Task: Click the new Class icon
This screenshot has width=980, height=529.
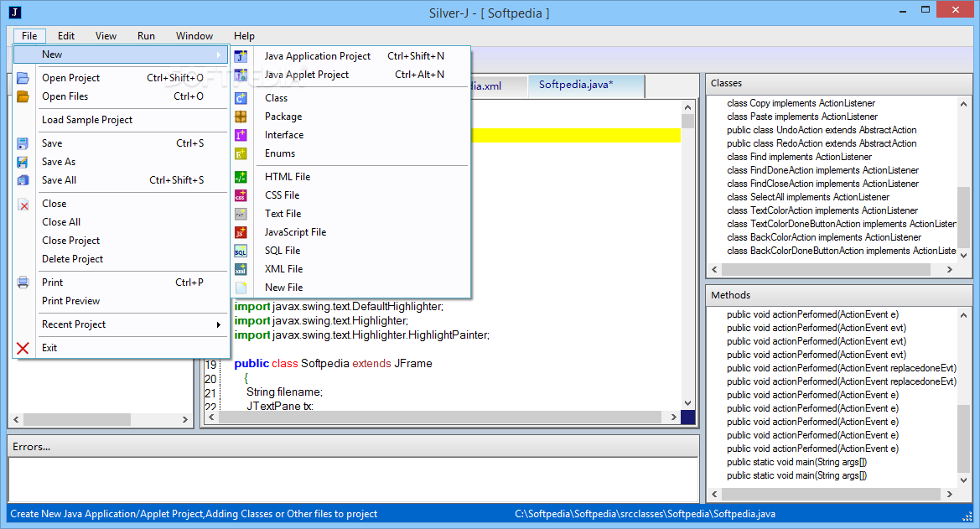Action: coord(241,98)
